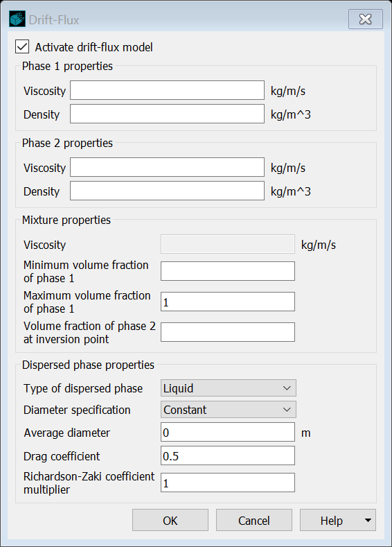
Task: Click the OK button
Action: tap(170, 520)
